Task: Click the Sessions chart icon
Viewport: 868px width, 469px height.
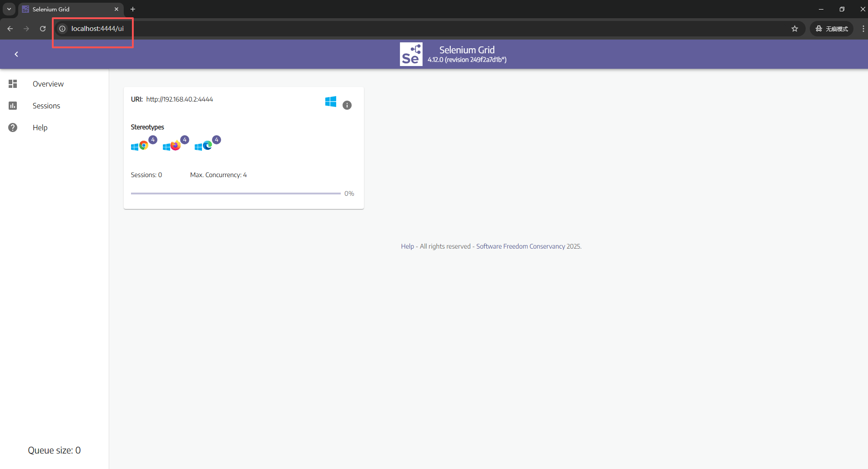Action: 13,106
